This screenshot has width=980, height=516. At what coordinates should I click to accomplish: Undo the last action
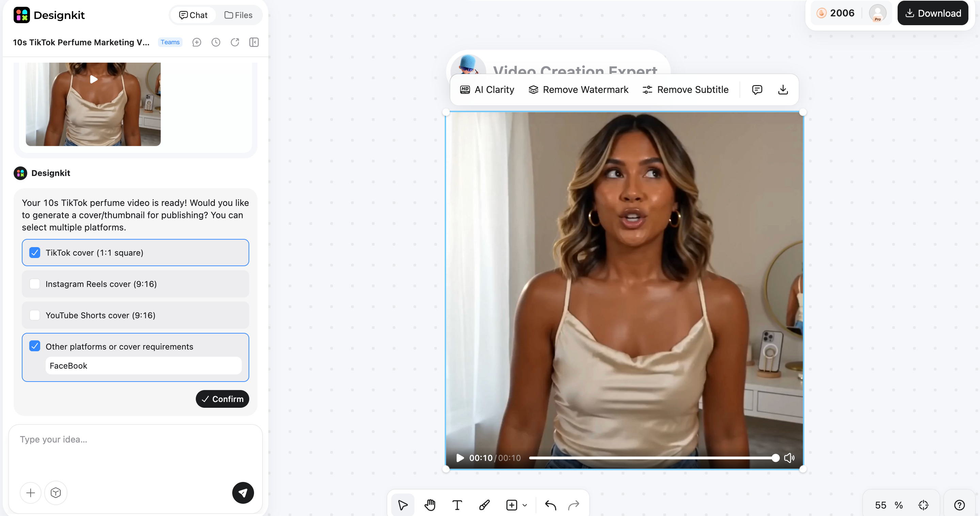(551, 505)
